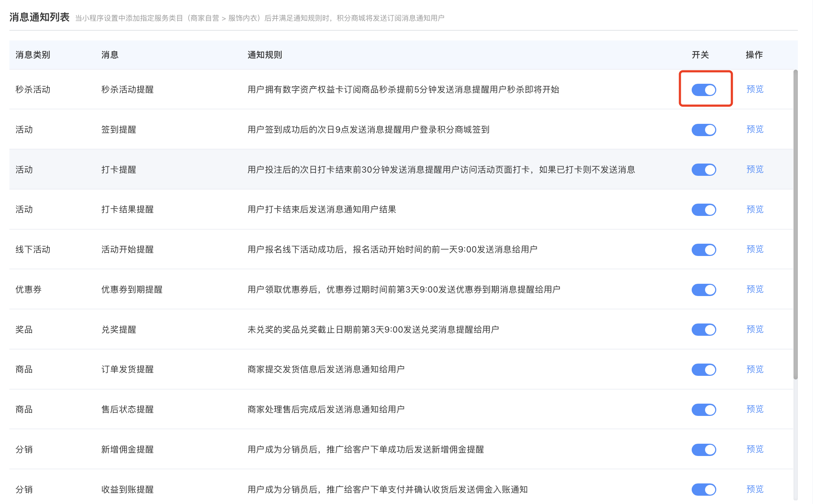
Task: Click 预览 for 订单发货提醒
Action: [755, 369]
